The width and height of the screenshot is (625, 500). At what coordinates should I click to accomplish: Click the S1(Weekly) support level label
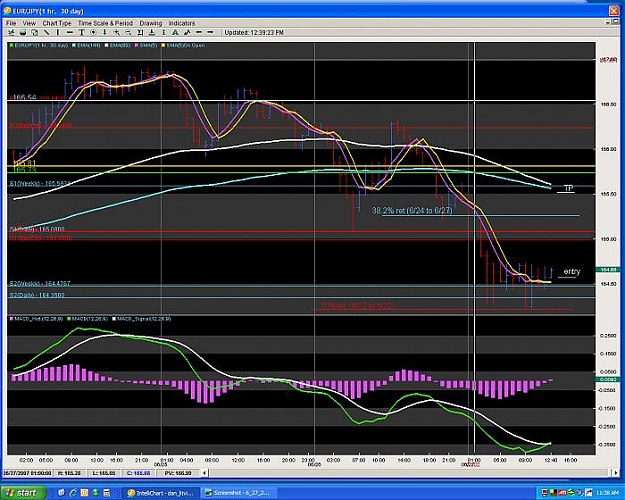click(40, 183)
